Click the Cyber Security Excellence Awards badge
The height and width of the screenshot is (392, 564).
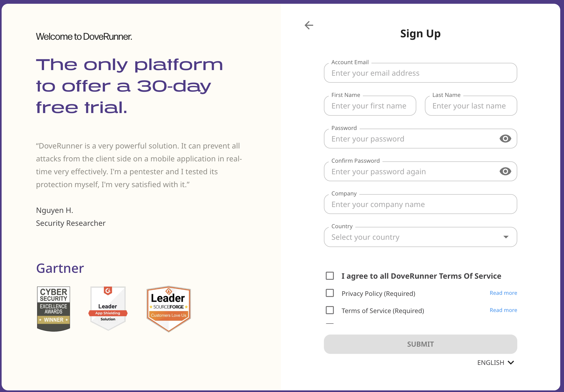tap(53, 308)
